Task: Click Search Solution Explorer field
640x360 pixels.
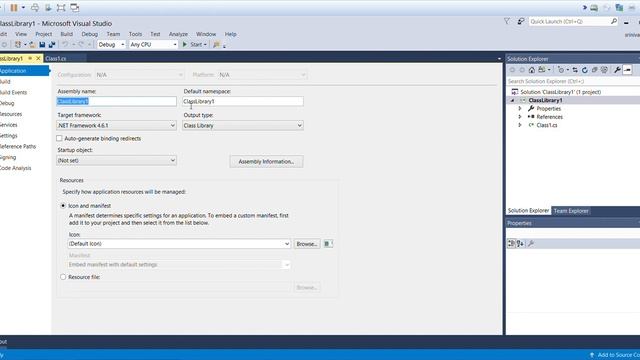Action: click(573, 81)
